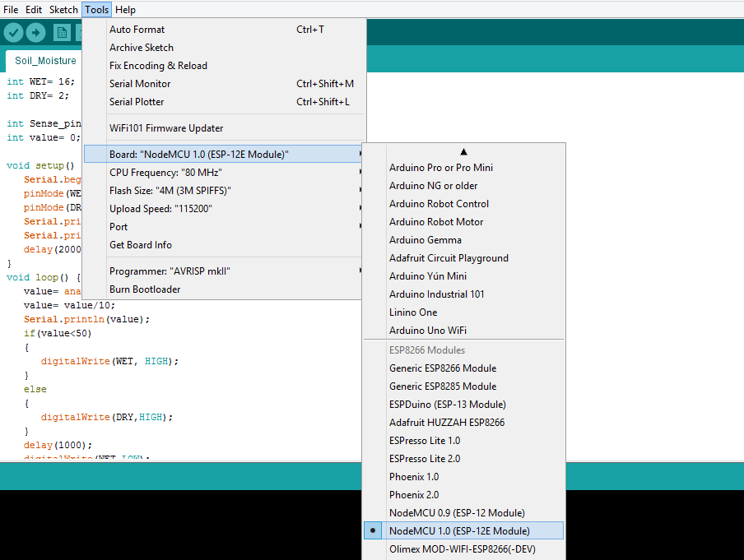The height and width of the screenshot is (560, 744).
Task: Switch to the Soil_Moisture sketch tab
Action: [45, 61]
